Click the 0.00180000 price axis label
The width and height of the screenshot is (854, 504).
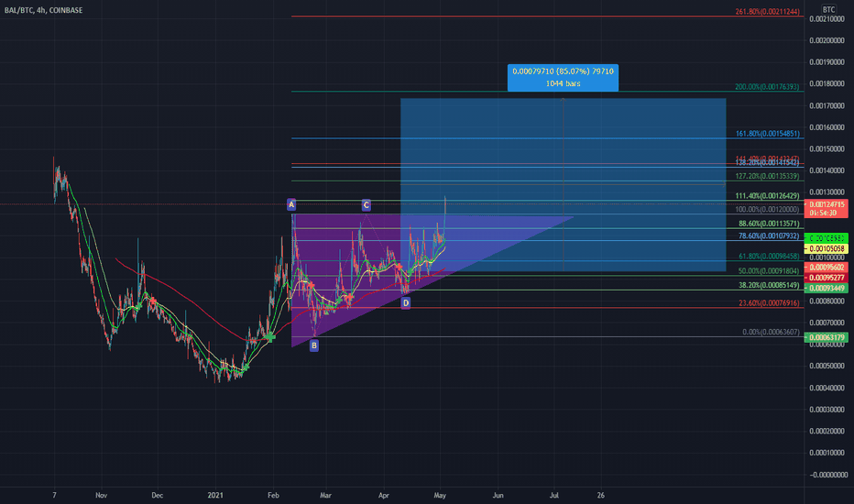click(x=827, y=84)
